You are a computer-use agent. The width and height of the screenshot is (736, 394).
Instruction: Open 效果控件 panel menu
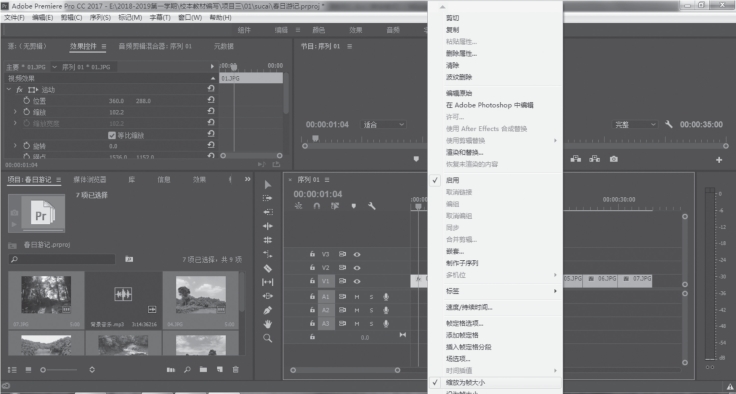tap(104, 46)
